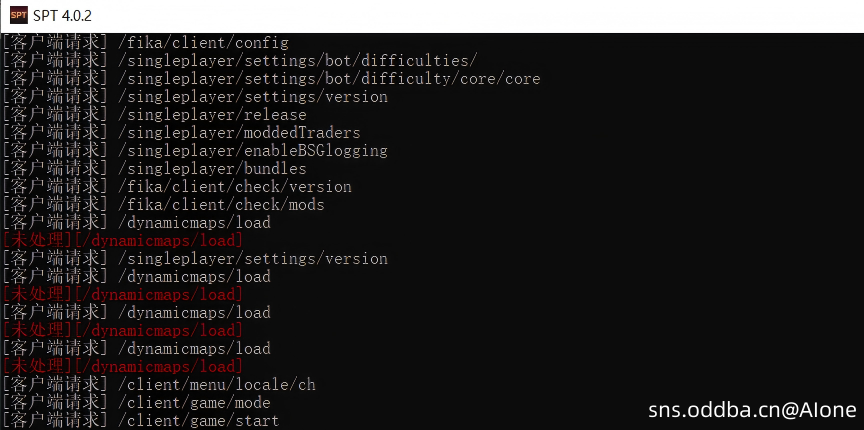This screenshot has height=430, width=864.
Task: Select the /fika/client/check/mods log line
Action: click(221, 205)
